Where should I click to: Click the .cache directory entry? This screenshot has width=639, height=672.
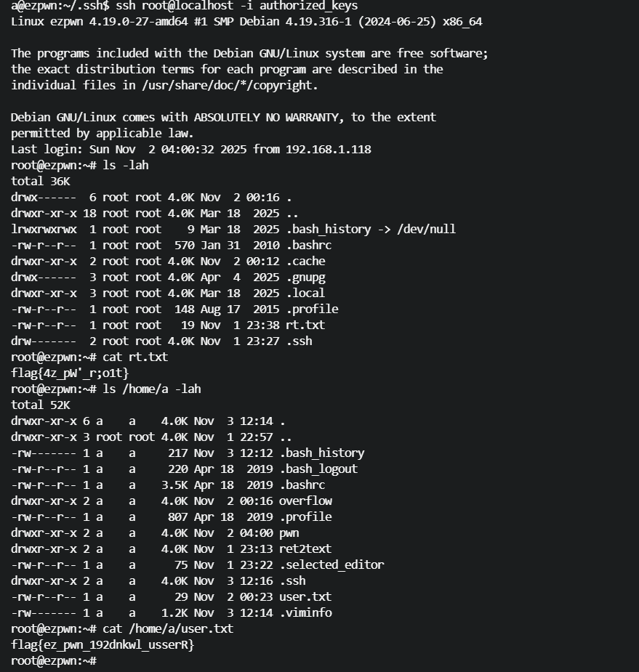coord(306,262)
